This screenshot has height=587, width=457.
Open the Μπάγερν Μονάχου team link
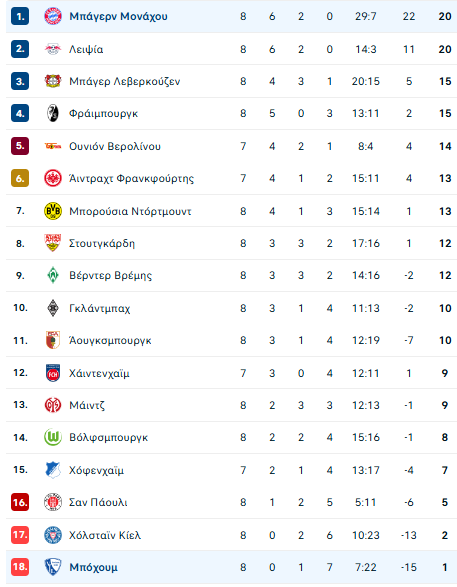[x=118, y=16]
